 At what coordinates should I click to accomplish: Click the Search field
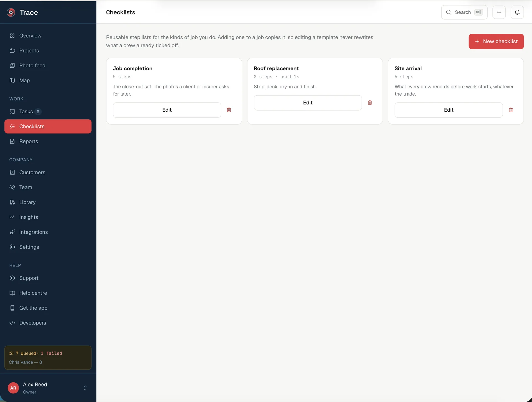click(464, 12)
